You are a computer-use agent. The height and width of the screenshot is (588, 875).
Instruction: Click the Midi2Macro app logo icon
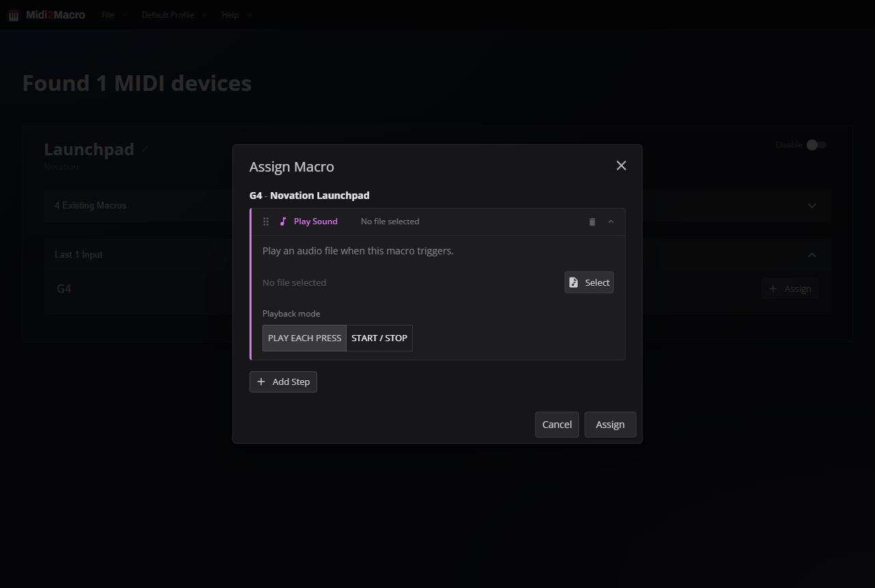pos(14,15)
